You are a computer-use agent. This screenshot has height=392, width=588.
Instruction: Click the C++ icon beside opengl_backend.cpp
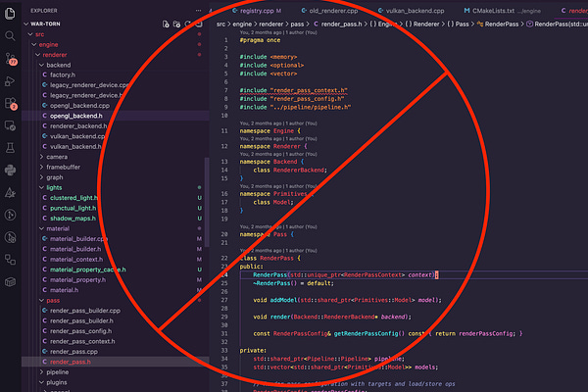[x=45, y=106]
